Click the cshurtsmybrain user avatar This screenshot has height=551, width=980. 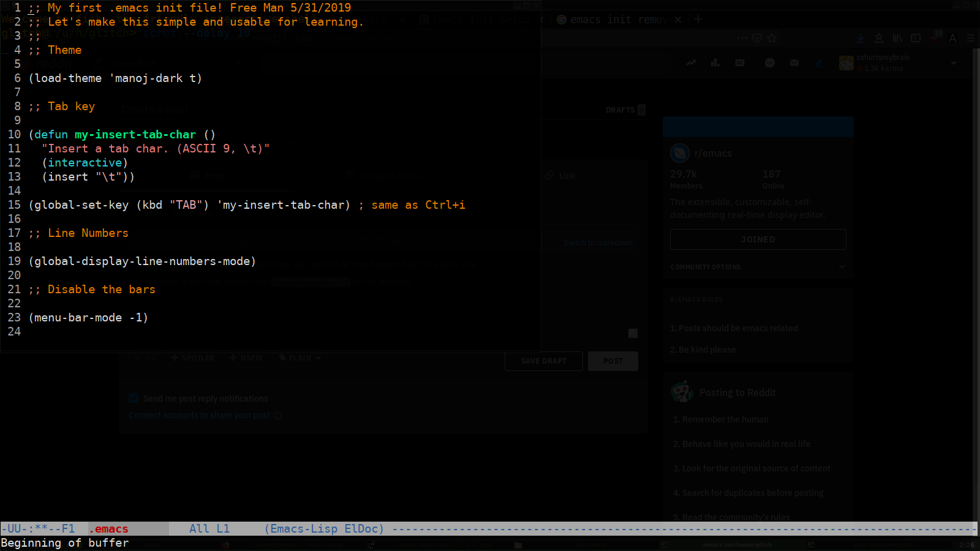click(x=846, y=62)
